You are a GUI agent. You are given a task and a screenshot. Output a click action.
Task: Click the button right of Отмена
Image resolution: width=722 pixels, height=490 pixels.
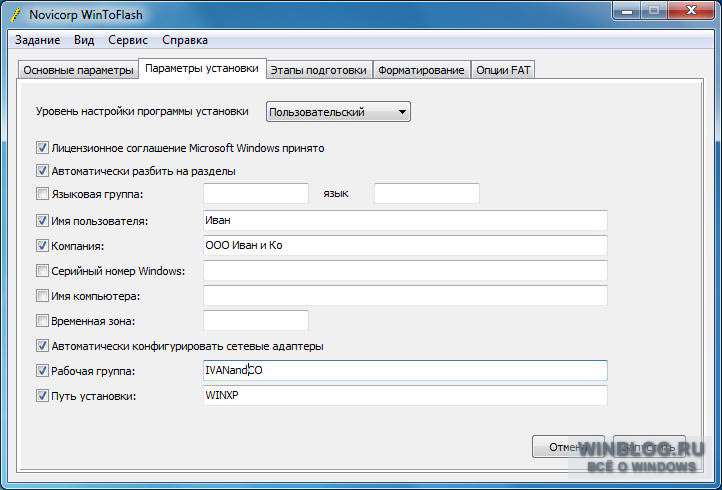pos(649,447)
